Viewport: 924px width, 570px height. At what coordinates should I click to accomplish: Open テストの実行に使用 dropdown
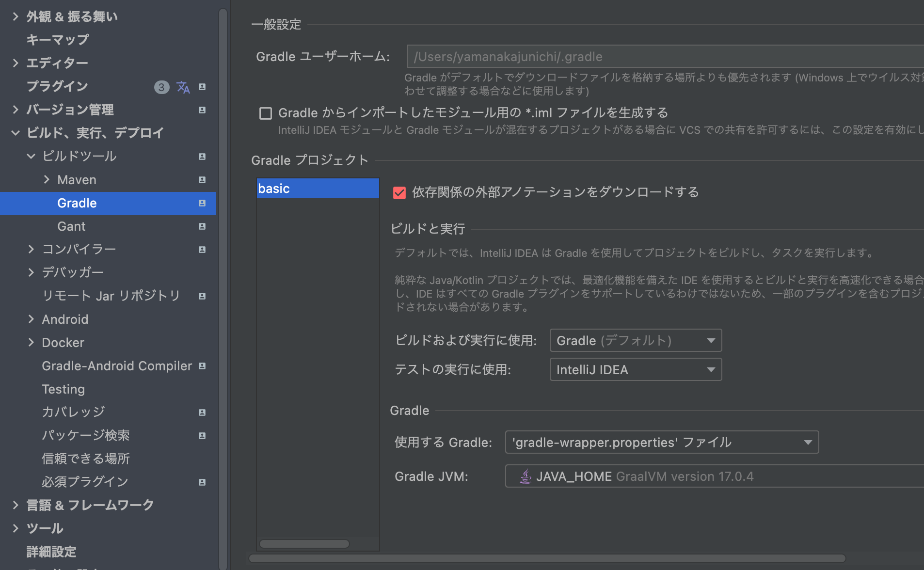tap(636, 369)
